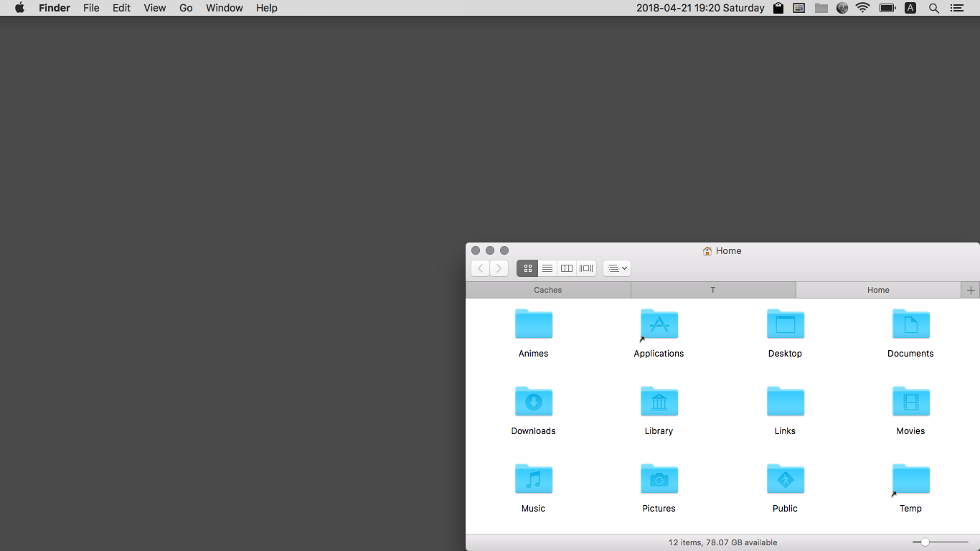Open the Apple menu

pyautogui.click(x=19, y=8)
